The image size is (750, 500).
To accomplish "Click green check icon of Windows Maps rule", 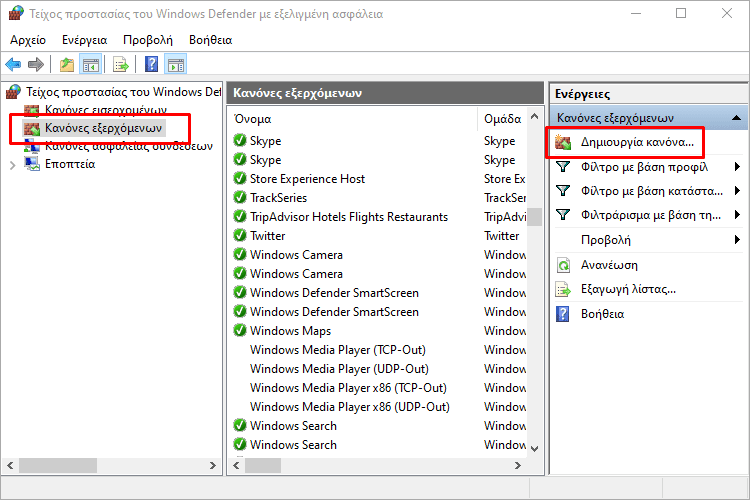I will click(x=240, y=330).
